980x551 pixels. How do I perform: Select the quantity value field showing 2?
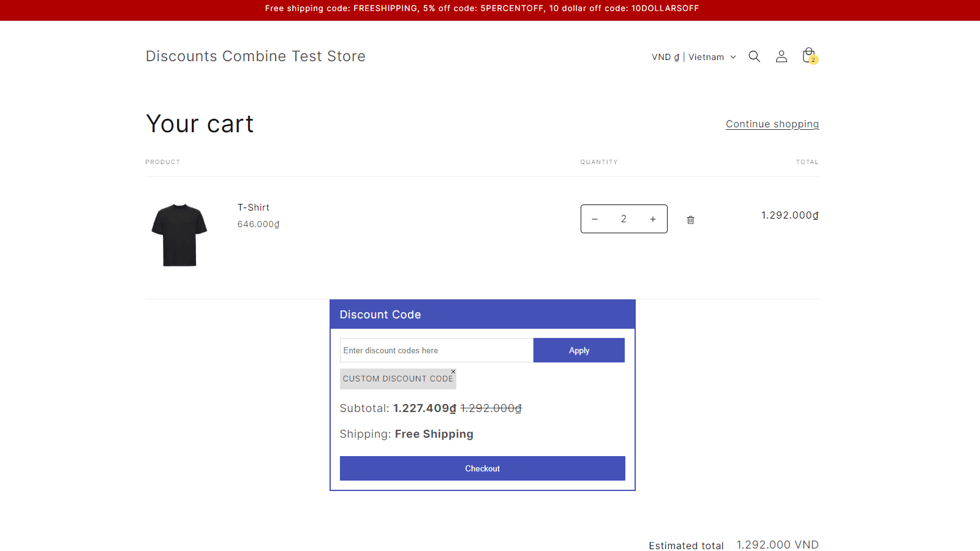624,219
